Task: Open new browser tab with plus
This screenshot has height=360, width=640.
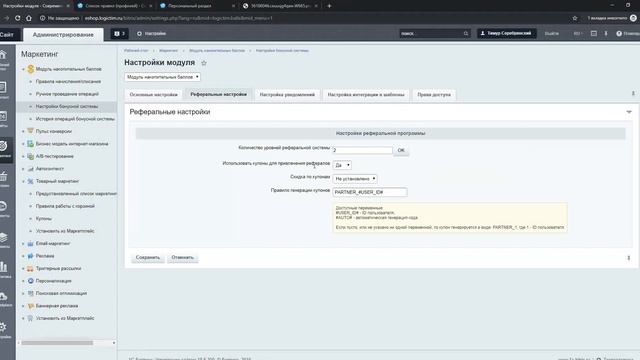Action: pyautogui.click(x=329, y=6)
